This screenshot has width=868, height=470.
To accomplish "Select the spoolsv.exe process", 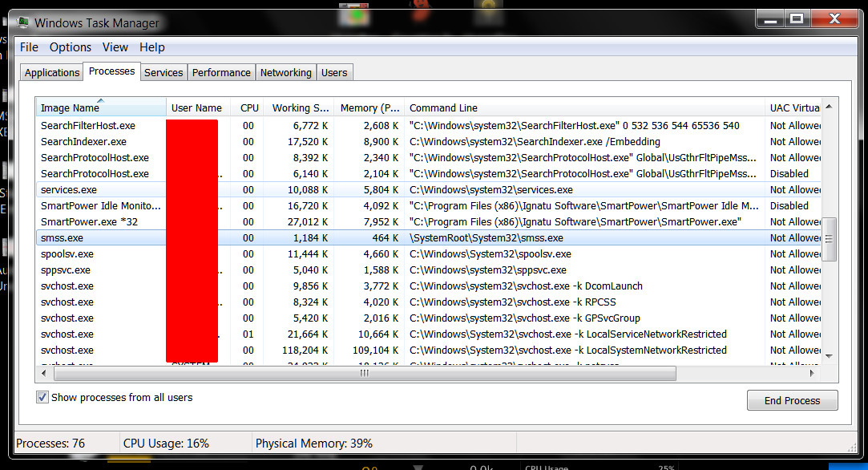I will pos(429,254).
